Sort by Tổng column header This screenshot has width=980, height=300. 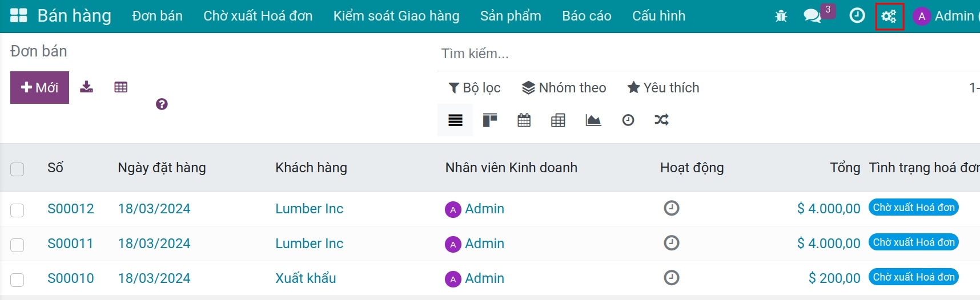[845, 168]
